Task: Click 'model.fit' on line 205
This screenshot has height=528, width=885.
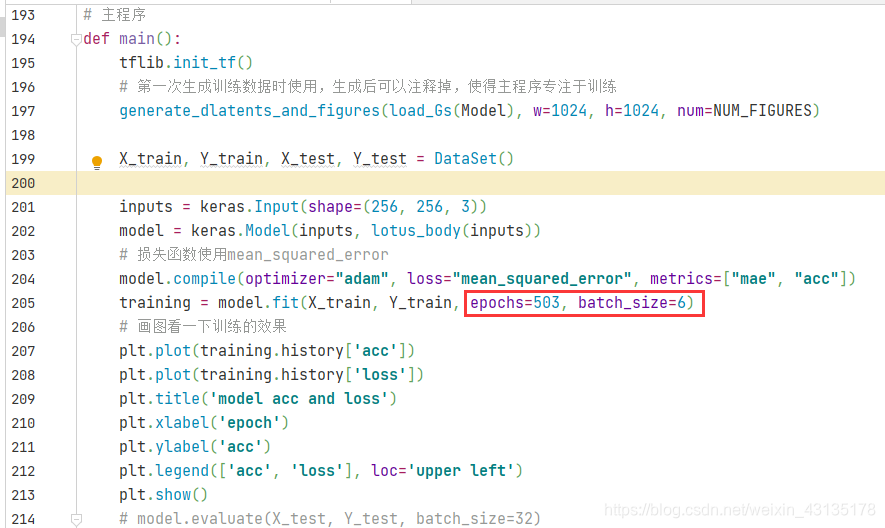Action: [x=258, y=303]
